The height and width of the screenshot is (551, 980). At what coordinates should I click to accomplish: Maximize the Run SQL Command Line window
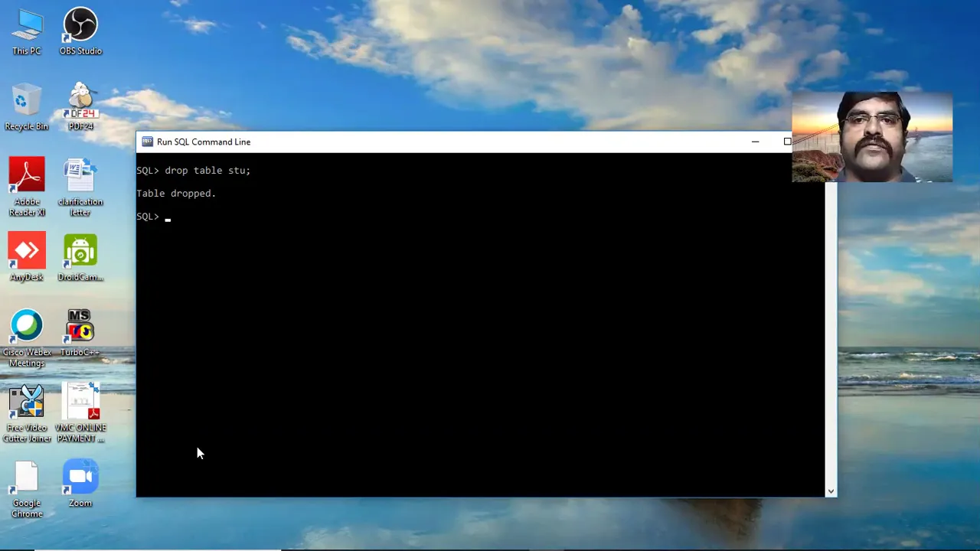coord(787,142)
